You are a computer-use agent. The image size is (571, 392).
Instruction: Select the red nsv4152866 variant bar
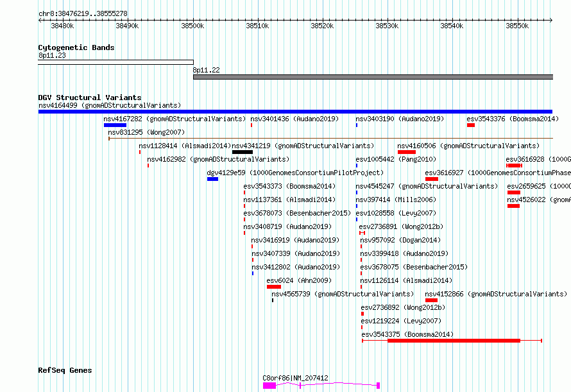432,300
